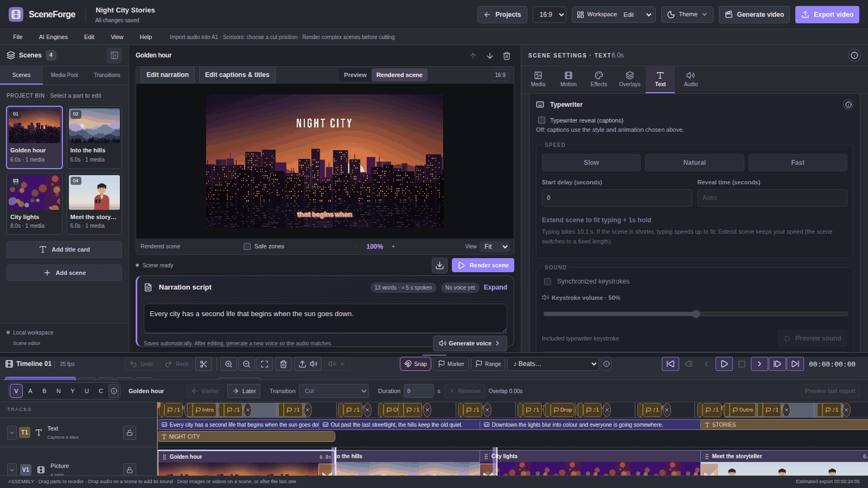Viewport: 868px width, 488px height.
Task: Click the Intro beat marker on the timeline
Action: [205, 410]
